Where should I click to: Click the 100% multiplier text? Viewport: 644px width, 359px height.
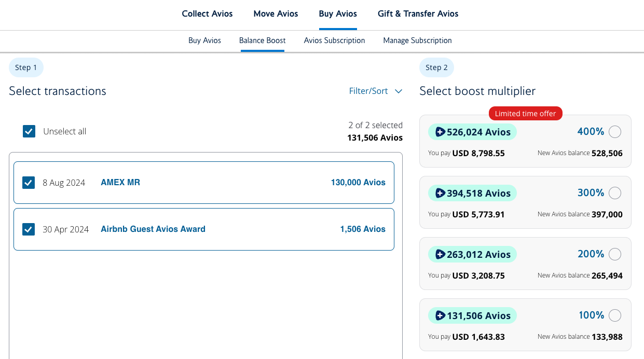pos(591,315)
